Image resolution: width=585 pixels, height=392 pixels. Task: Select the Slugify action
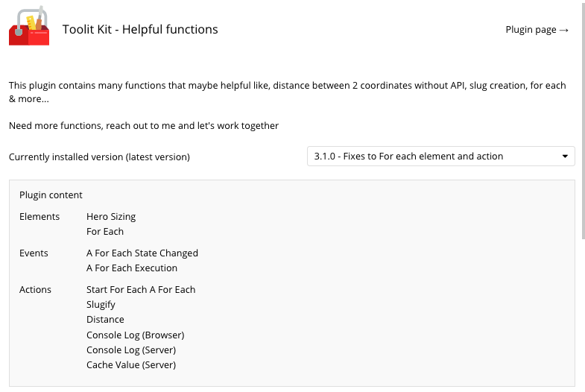101,305
